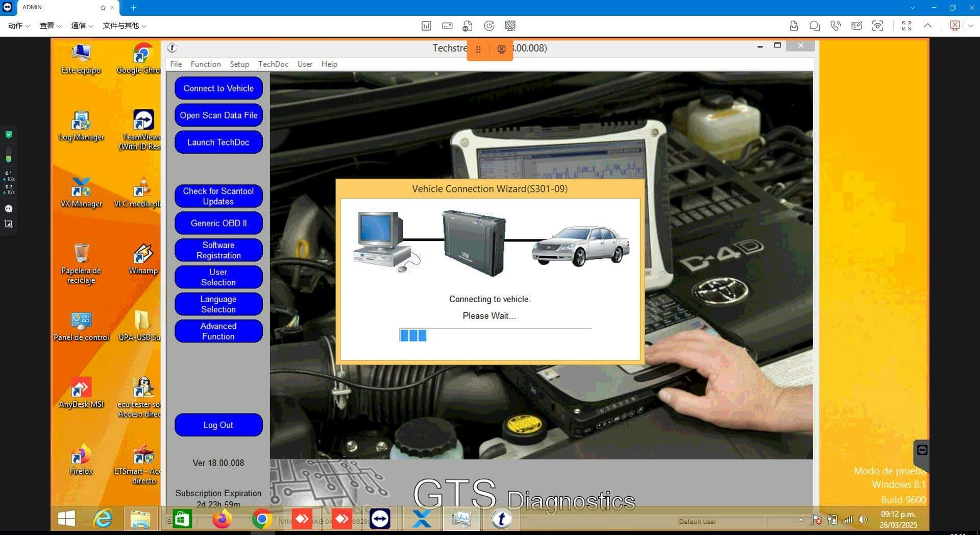Screen dimensions: 980x535
Task: Click the Log Out button
Action: 218,425
